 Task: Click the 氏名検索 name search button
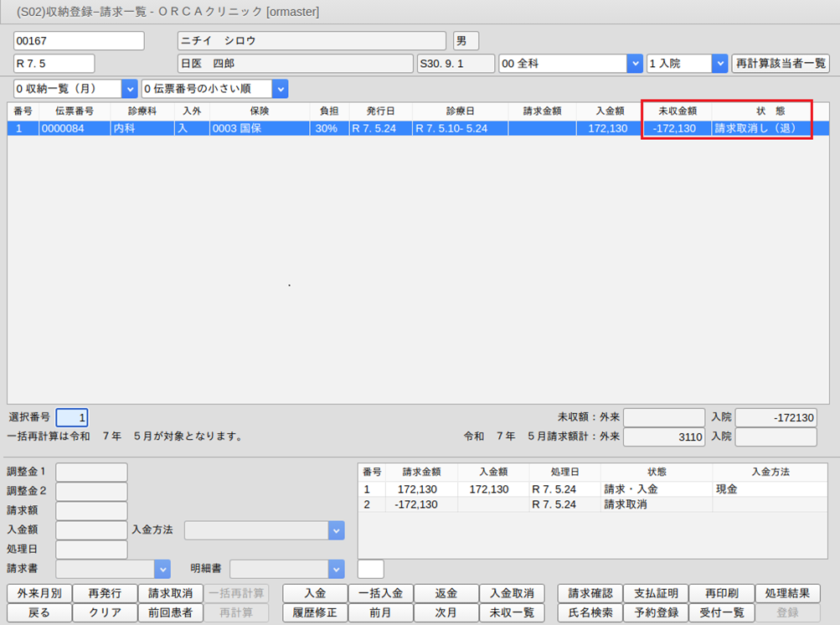click(x=590, y=612)
